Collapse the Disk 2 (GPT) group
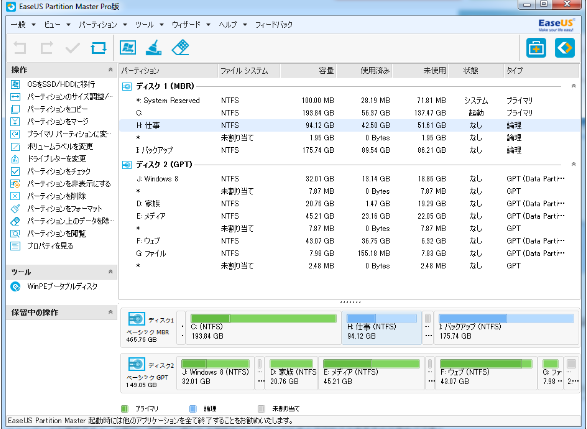Viewport: 587px width, 429px height. tap(573, 164)
